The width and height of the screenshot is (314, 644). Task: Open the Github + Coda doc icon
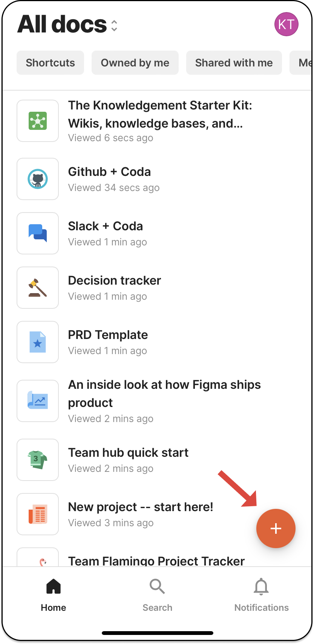click(38, 179)
